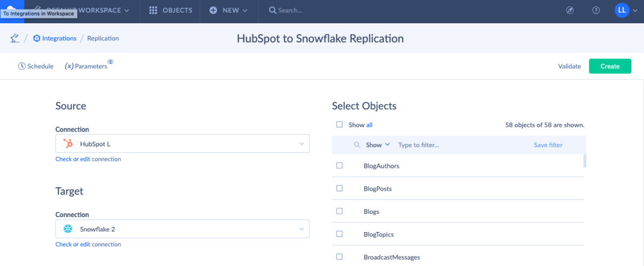Viewport: 644px width, 266px height.
Task: Toggle the Show all checkbox
Action: (x=339, y=125)
